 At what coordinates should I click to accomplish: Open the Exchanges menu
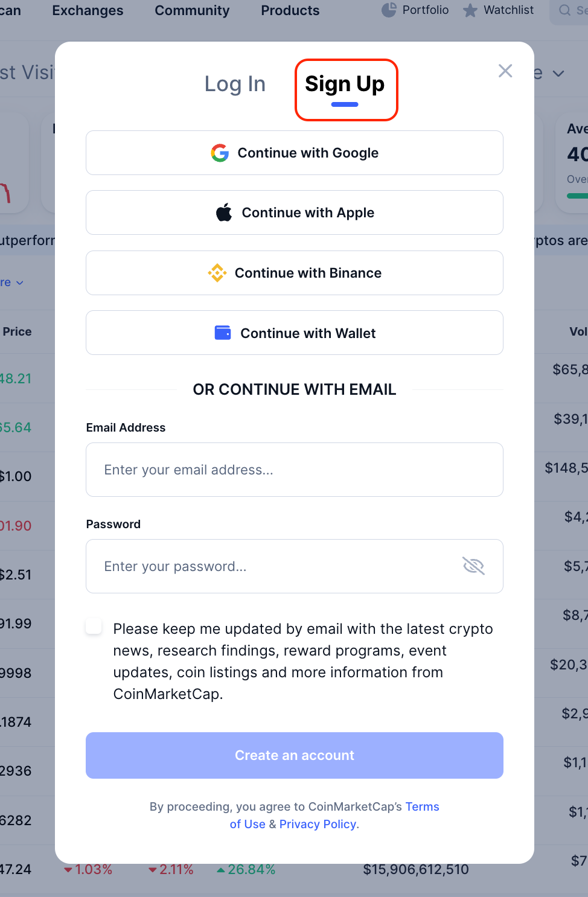[x=87, y=10]
